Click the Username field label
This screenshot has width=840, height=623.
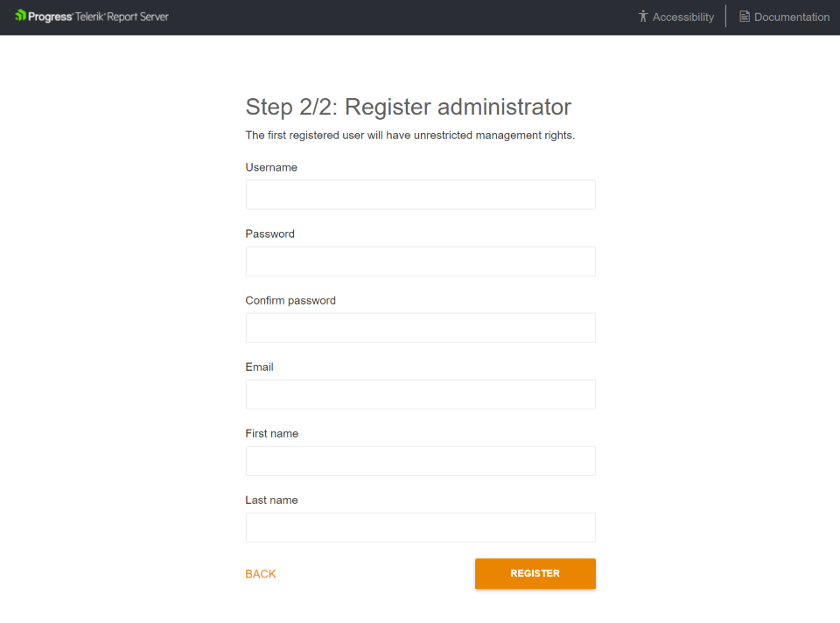click(271, 167)
